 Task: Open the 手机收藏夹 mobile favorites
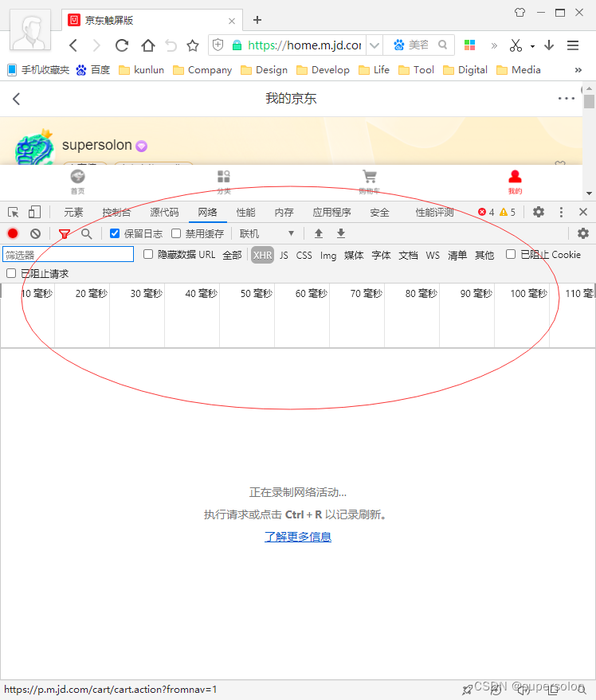pos(38,70)
